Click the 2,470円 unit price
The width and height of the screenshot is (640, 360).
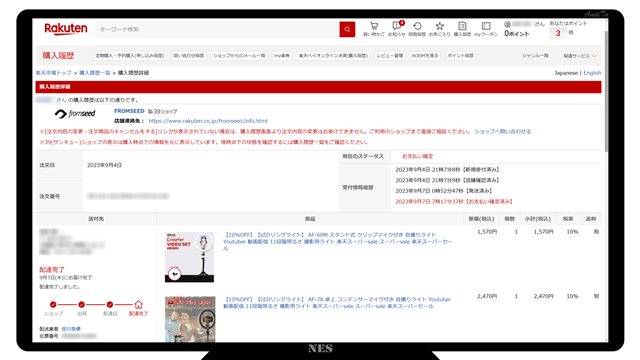point(487,296)
